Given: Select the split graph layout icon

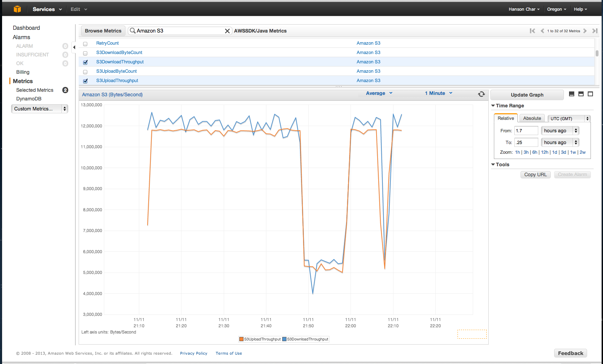Looking at the screenshot, I should coord(580,94).
